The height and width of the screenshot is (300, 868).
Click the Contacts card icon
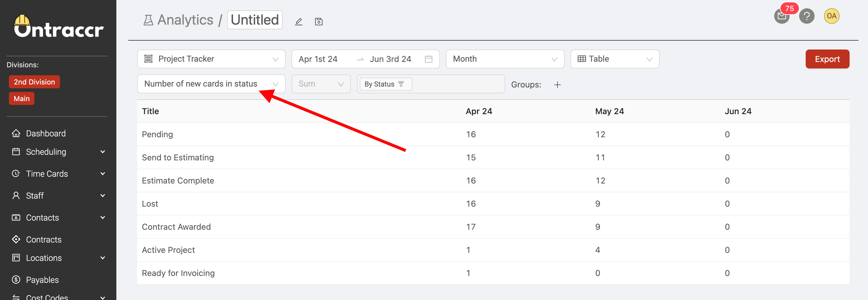(16, 218)
